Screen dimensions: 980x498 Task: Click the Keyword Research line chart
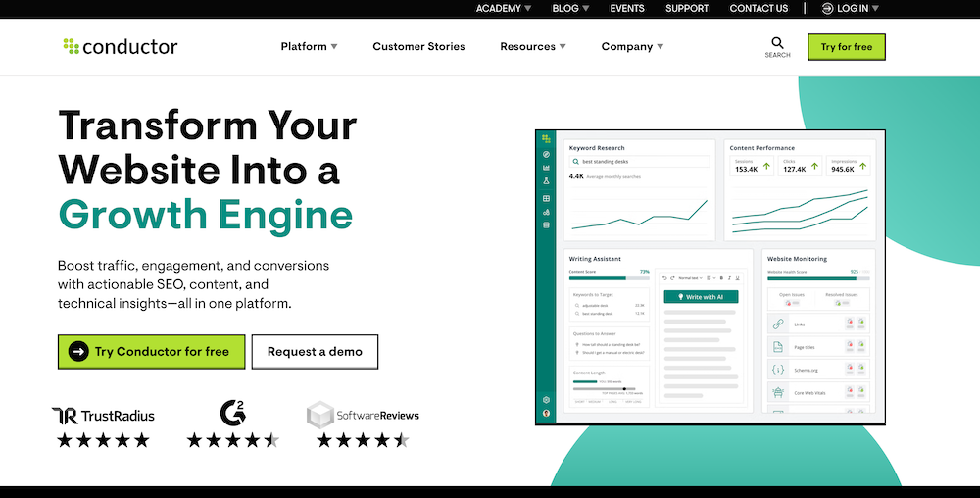click(639, 215)
